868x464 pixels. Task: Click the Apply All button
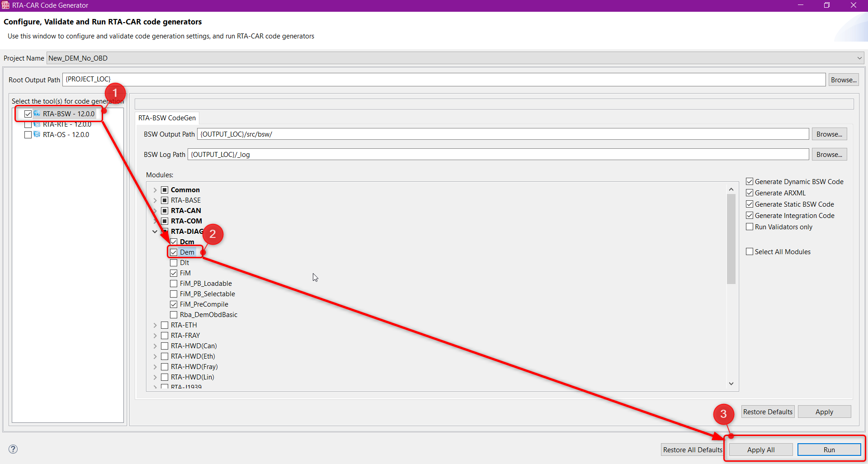[x=761, y=450]
